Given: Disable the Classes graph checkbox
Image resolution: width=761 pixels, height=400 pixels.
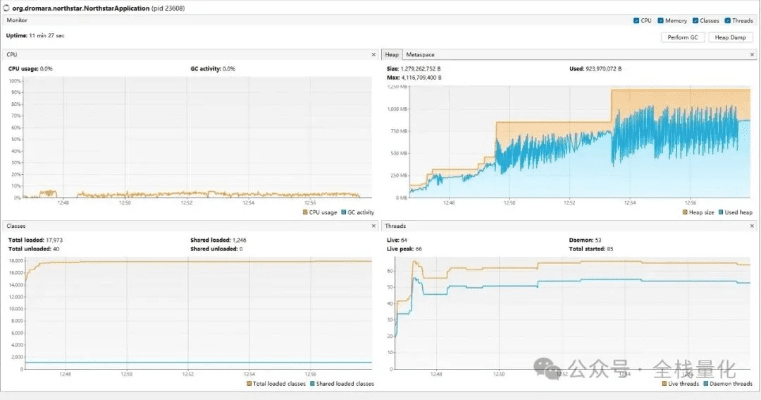Looking at the screenshot, I should point(693,20).
